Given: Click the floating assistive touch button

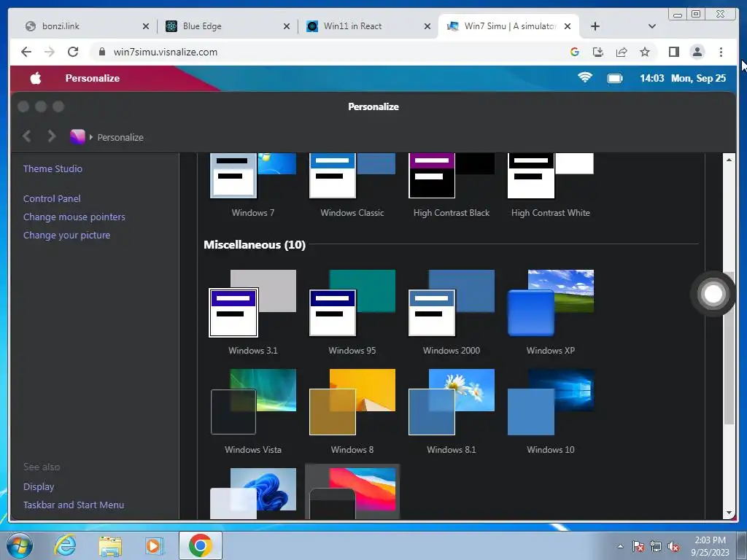Looking at the screenshot, I should (713, 294).
